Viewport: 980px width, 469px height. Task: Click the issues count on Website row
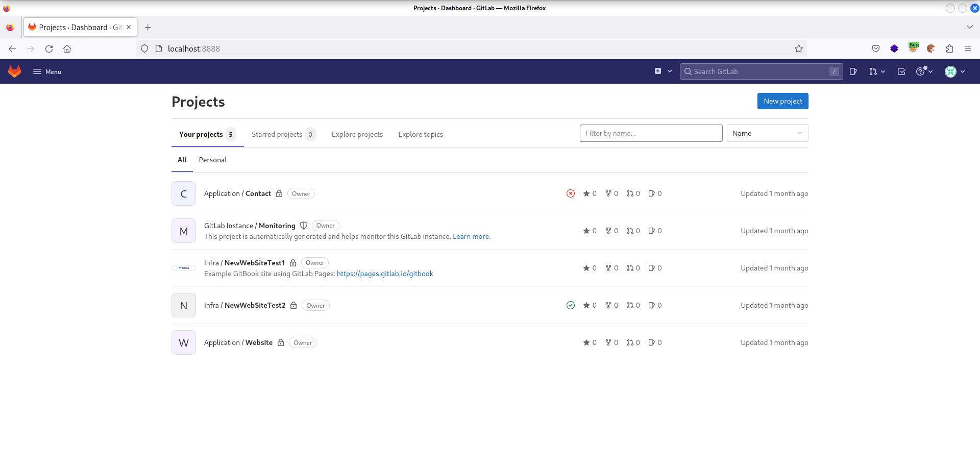click(655, 342)
